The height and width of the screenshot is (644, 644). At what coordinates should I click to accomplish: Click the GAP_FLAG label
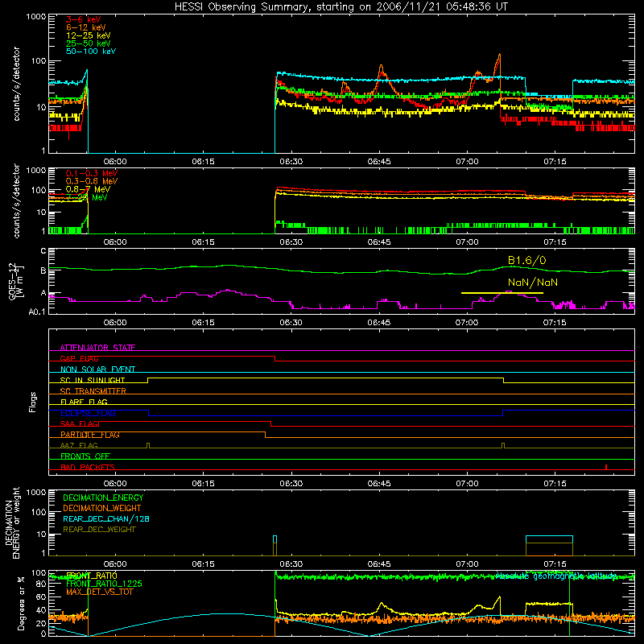coord(79,358)
